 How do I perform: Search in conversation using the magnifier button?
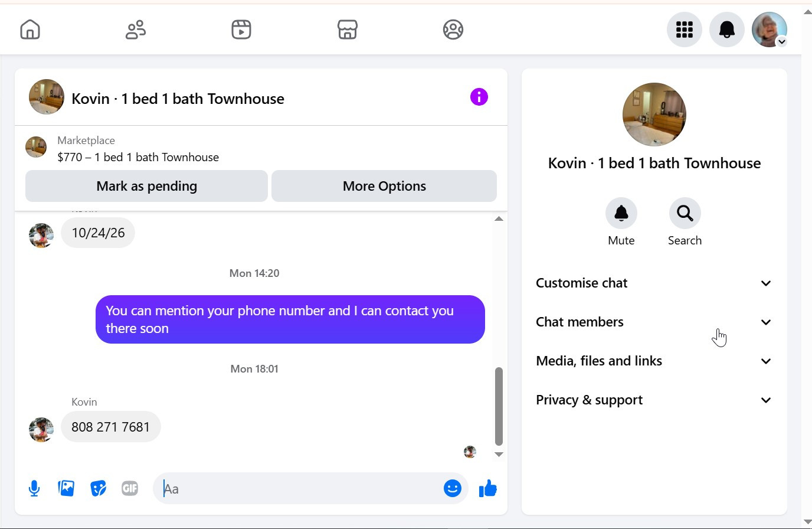tap(685, 213)
